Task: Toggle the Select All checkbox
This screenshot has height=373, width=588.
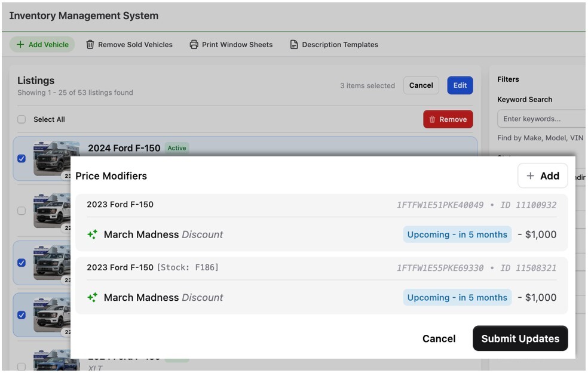Action: 22,119
